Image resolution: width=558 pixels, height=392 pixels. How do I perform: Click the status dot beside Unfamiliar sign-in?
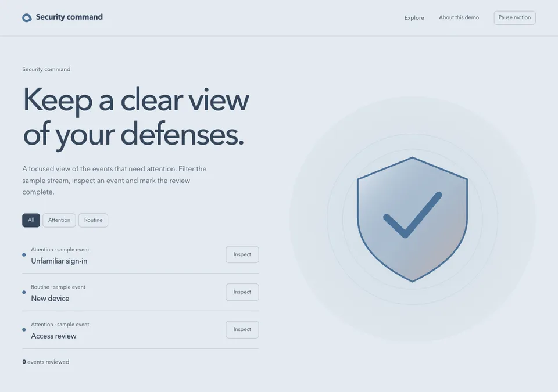24,255
